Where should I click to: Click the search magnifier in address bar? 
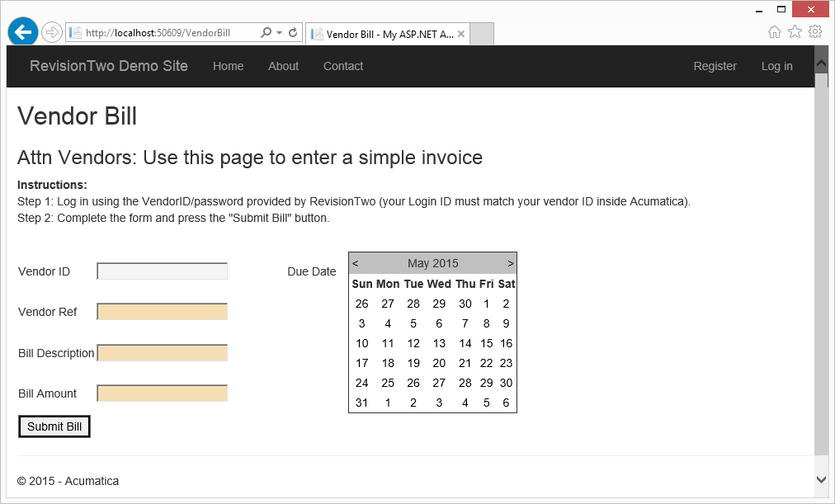tap(266, 32)
